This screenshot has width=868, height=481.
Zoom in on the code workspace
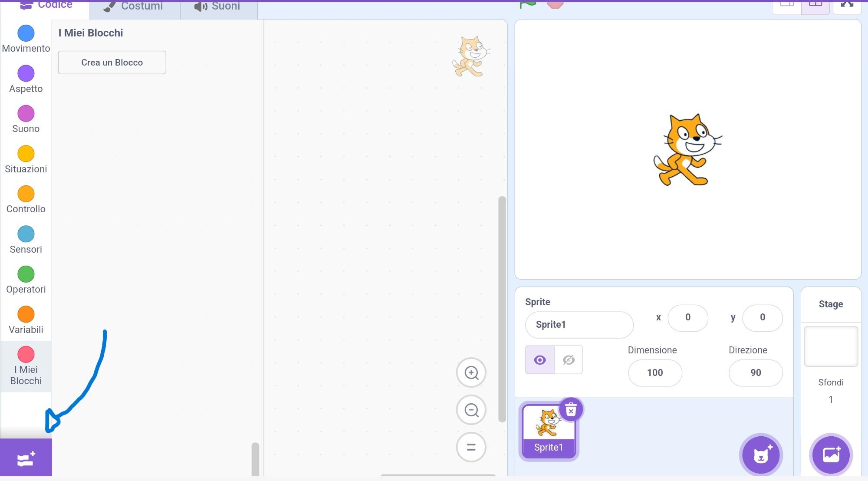[471, 372]
